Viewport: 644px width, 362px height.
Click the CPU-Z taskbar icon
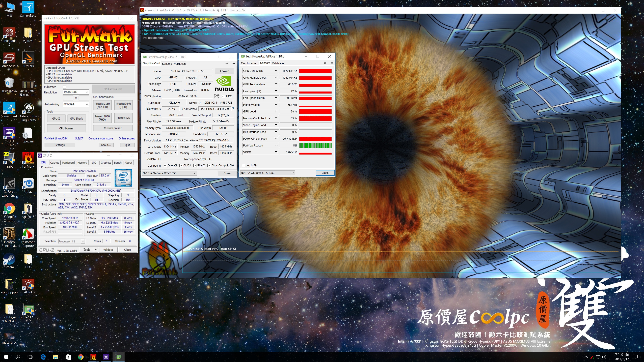tap(106, 357)
